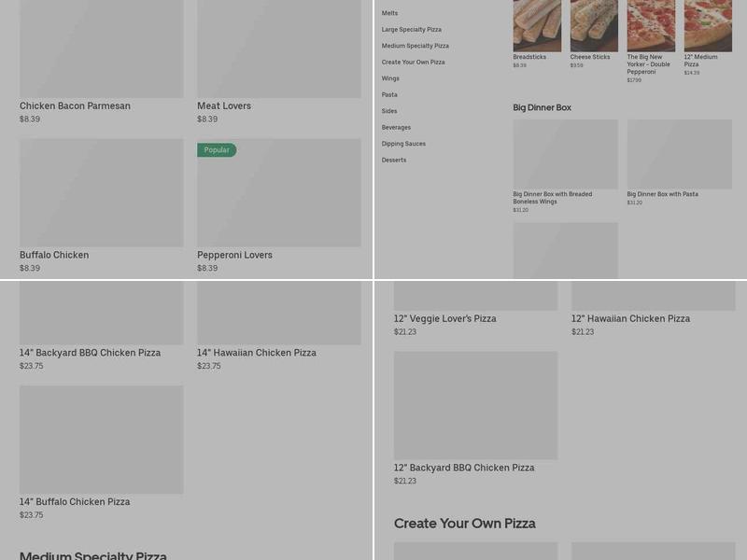Click the $21.23 price under 12" Backyard BBQ Chicken Pizza
Image resolution: width=747 pixels, height=560 pixels.
[x=405, y=481]
